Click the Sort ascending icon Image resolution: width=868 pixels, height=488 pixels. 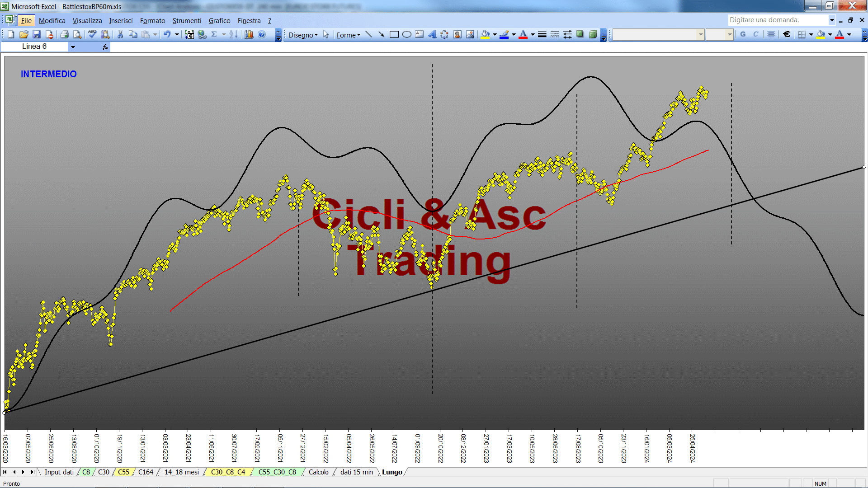pos(233,34)
